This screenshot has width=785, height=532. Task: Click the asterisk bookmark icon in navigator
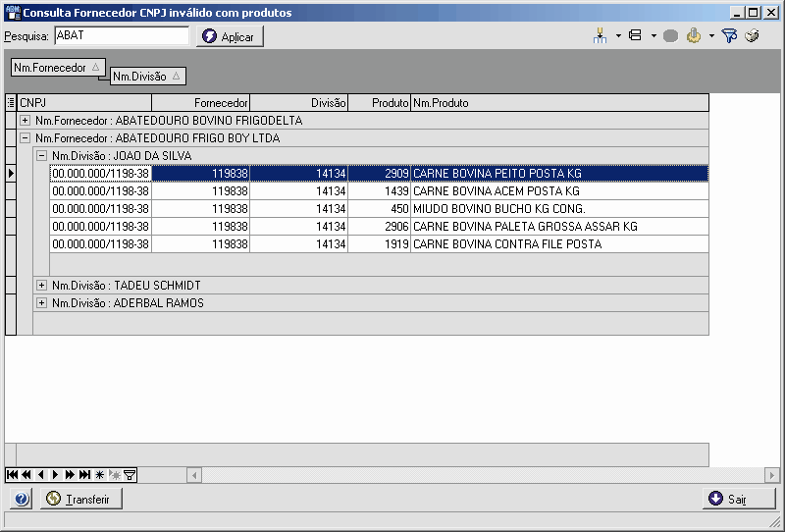(x=100, y=474)
